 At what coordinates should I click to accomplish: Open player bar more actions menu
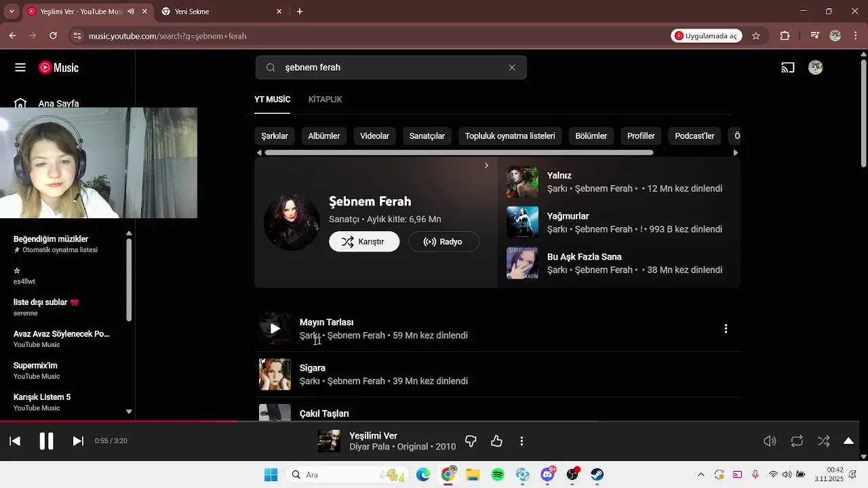(x=521, y=441)
